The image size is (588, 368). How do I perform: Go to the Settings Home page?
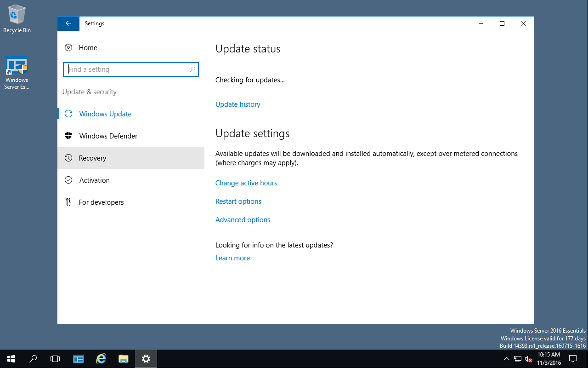(x=131, y=47)
